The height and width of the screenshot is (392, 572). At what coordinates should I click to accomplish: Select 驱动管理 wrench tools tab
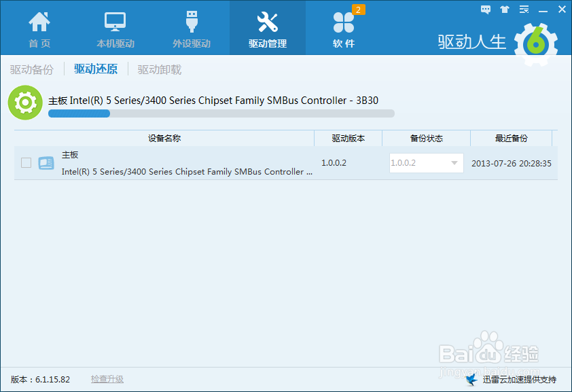pos(268,29)
